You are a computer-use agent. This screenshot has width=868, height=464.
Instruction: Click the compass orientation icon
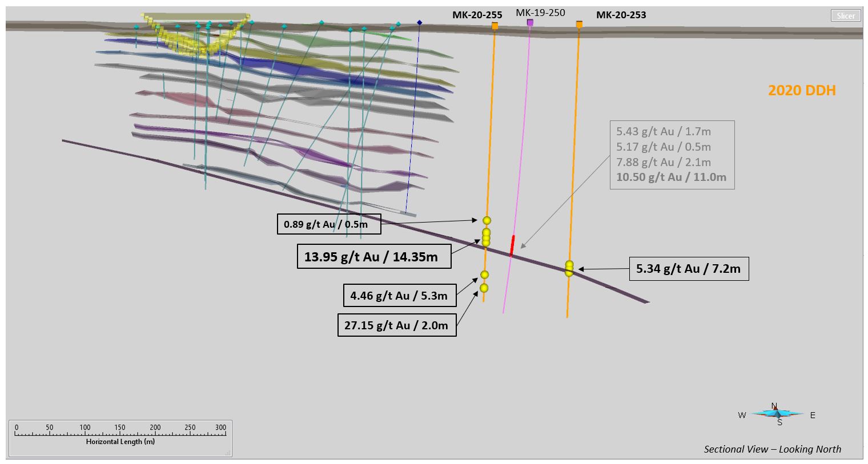pyautogui.click(x=777, y=414)
